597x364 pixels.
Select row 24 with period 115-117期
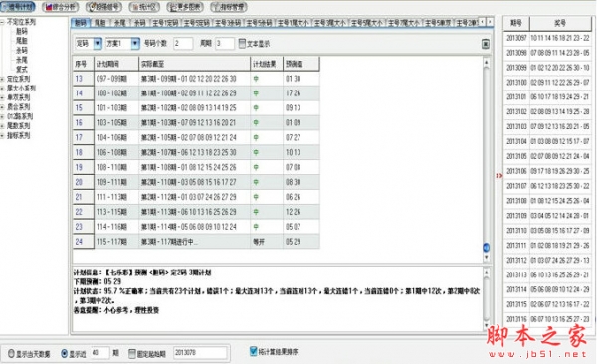[196, 242]
